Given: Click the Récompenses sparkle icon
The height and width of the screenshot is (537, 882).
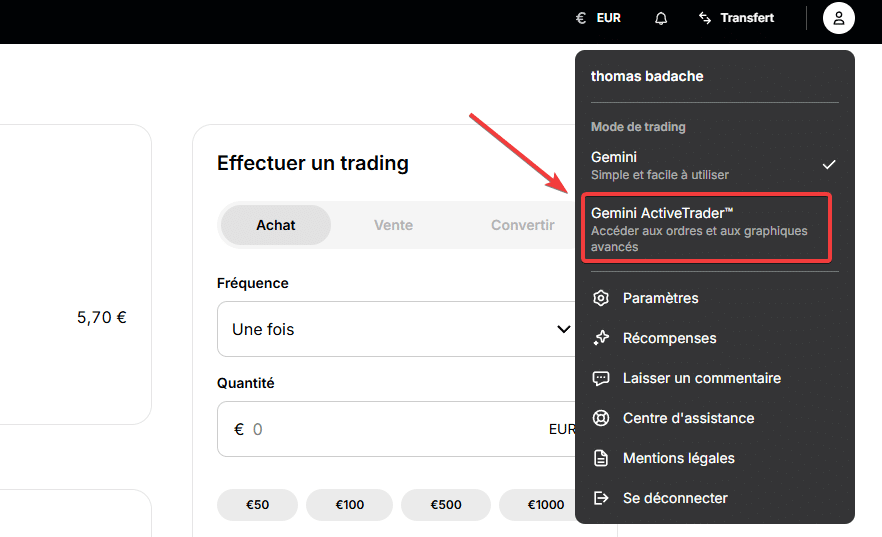Looking at the screenshot, I should (601, 338).
